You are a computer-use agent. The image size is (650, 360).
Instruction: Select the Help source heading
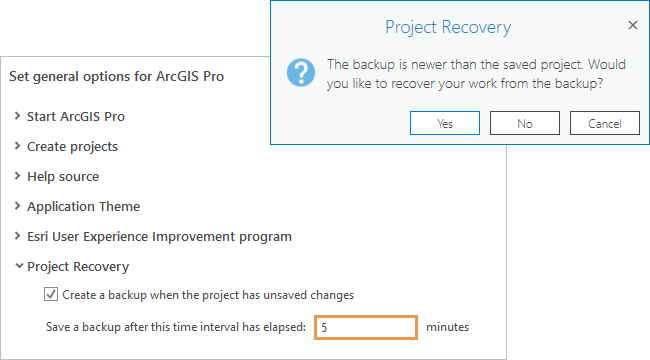pyautogui.click(x=63, y=177)
